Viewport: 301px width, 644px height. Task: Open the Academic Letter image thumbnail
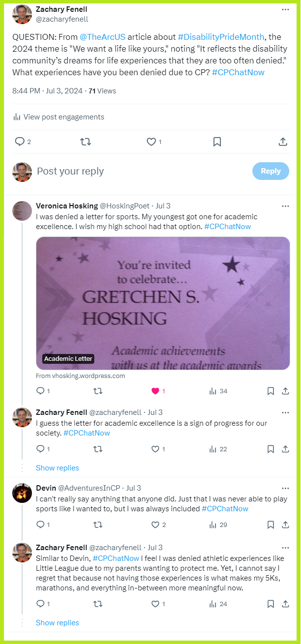click(x=163, y=303)
